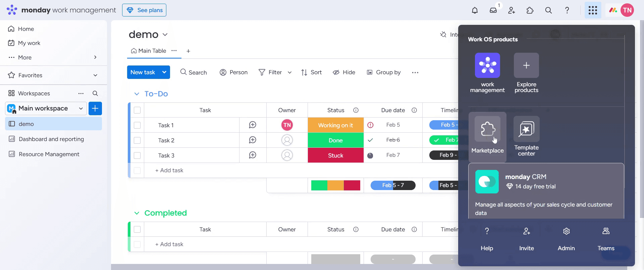The height and width of the screenshot is (270, 644).
Task: Check the Task 2 row checkbox
Action: click(x=137, y=140)
